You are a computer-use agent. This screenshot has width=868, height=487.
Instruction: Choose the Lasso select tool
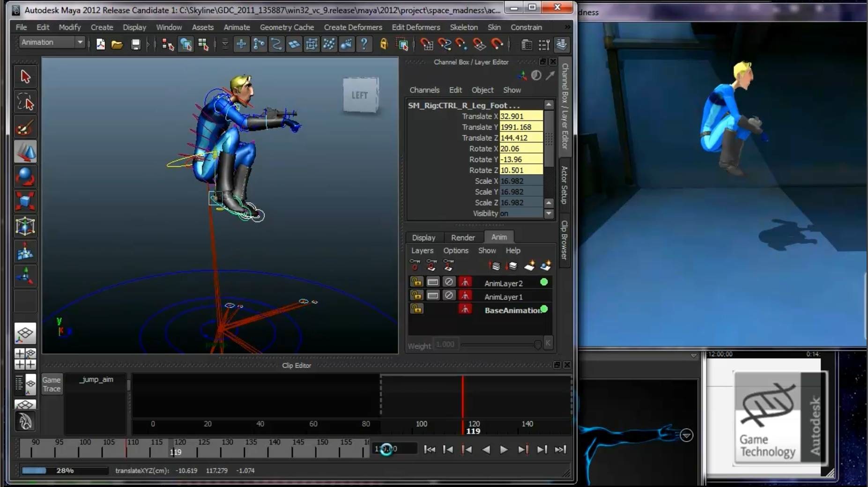click(25, 102)
